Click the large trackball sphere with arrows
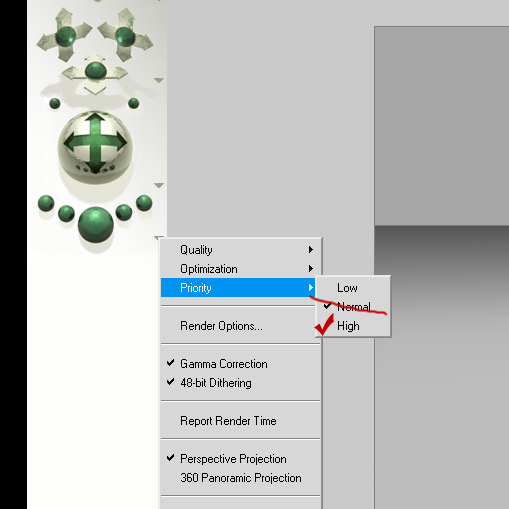 (x=95, y=144)
